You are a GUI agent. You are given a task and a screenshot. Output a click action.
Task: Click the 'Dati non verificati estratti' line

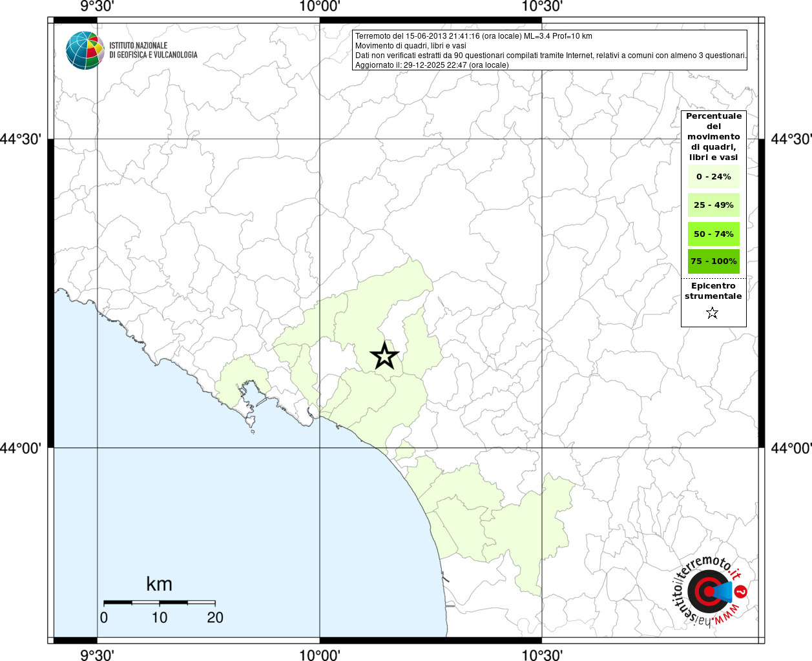(x=551, y=56)
